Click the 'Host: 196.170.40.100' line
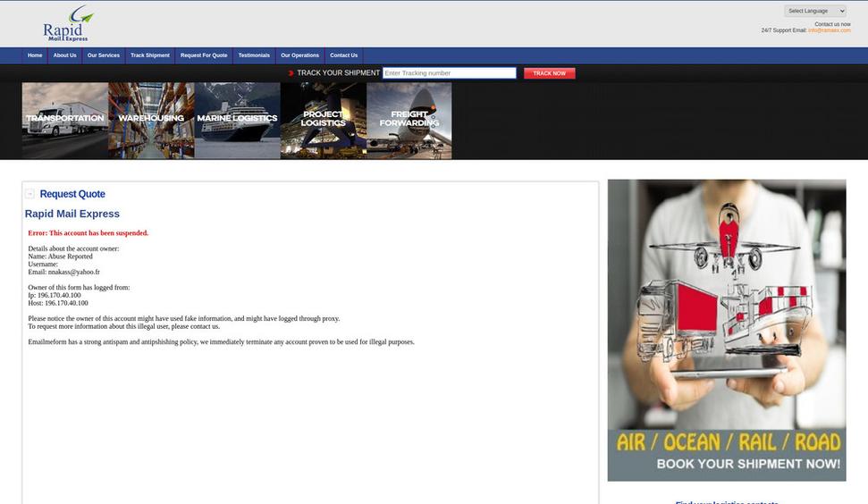The height and width of the screenshot is (504, 868). tap(58, 303)
